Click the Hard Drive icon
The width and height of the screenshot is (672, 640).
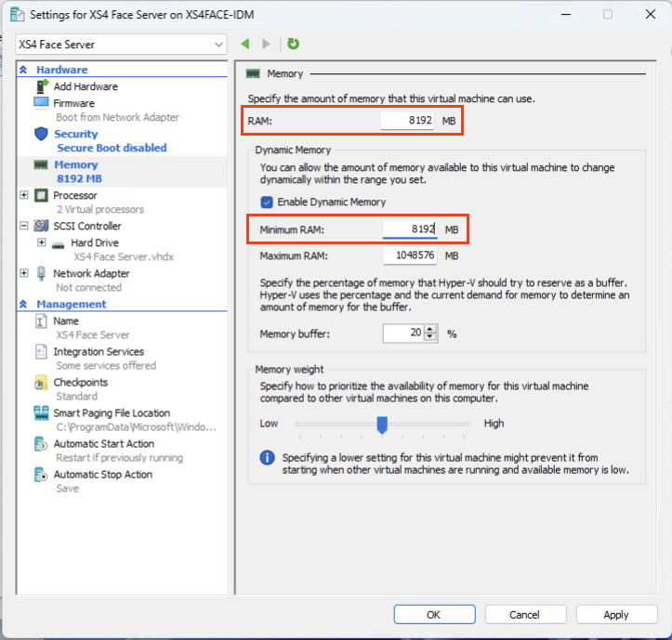58,245
